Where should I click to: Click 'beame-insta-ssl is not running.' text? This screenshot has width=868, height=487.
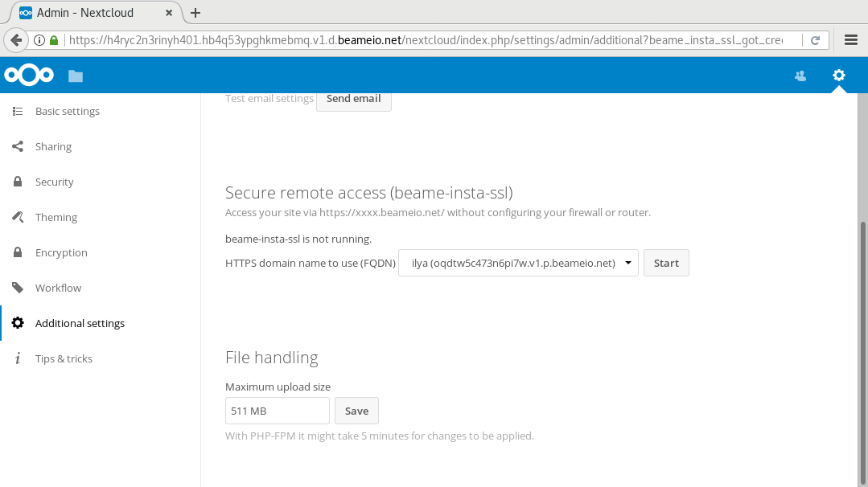pyautogui.click(x=298, y=239)
